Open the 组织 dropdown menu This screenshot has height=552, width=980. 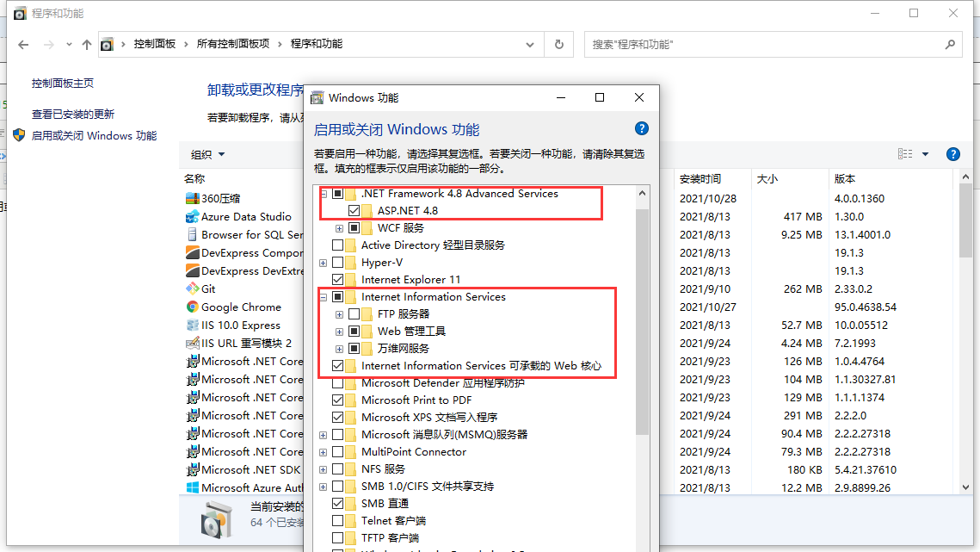(207, 155)
